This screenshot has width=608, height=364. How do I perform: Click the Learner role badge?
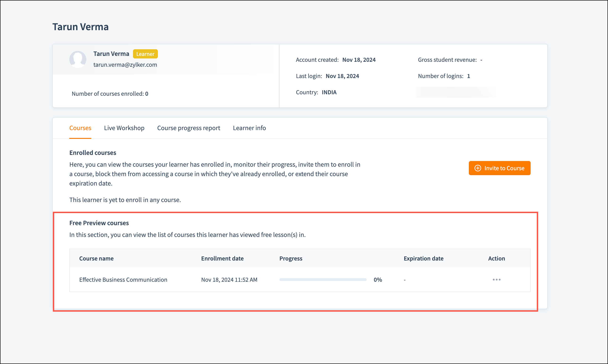click(145, 54)
